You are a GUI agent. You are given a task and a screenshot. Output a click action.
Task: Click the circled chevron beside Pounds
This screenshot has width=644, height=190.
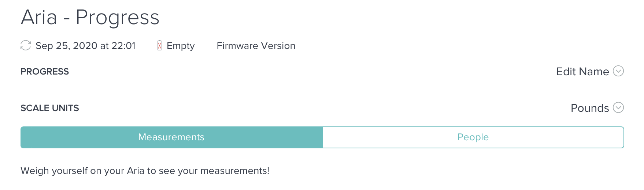click(x=618, y=108)
